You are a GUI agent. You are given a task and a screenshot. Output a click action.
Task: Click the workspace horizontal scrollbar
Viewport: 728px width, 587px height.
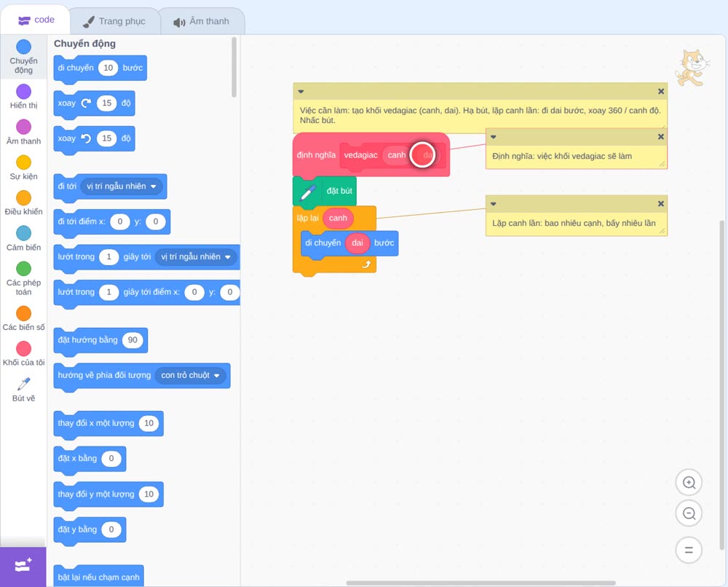pos(481,583)
